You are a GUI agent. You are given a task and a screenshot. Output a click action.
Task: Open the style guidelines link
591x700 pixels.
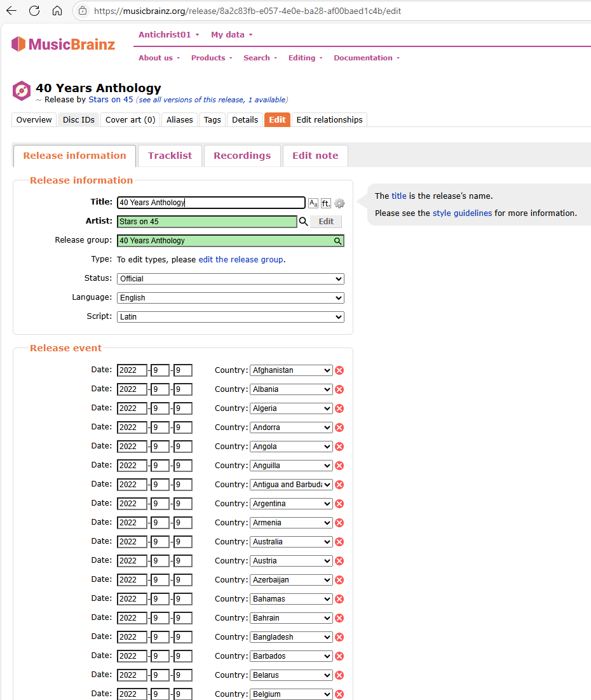(x=463, y=213)
